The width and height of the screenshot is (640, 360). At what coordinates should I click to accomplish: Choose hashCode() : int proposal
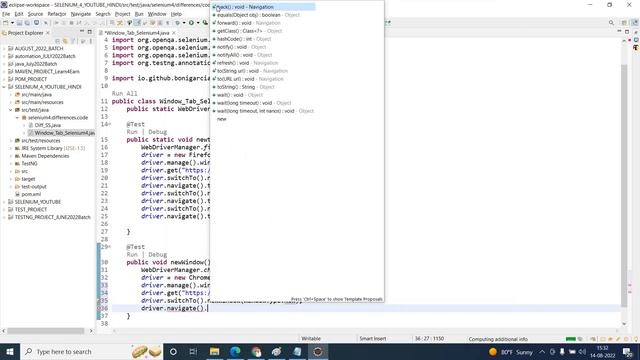pyautogui.click(x=242, y=39)
